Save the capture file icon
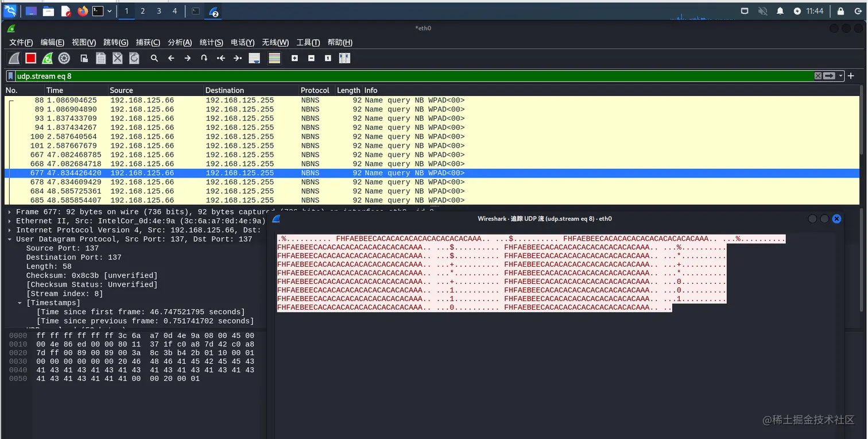This screenshot has height=439, width=868. click(101, 58)
